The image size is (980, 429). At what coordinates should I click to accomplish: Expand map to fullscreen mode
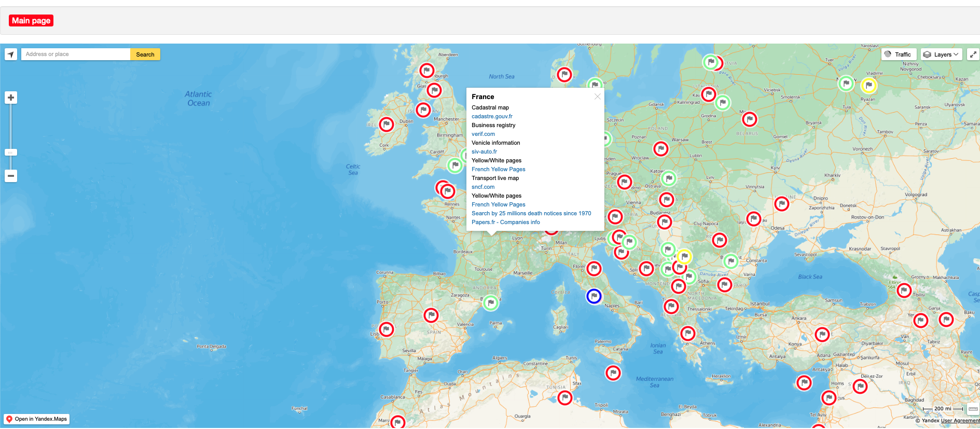[x=973, y=54]
